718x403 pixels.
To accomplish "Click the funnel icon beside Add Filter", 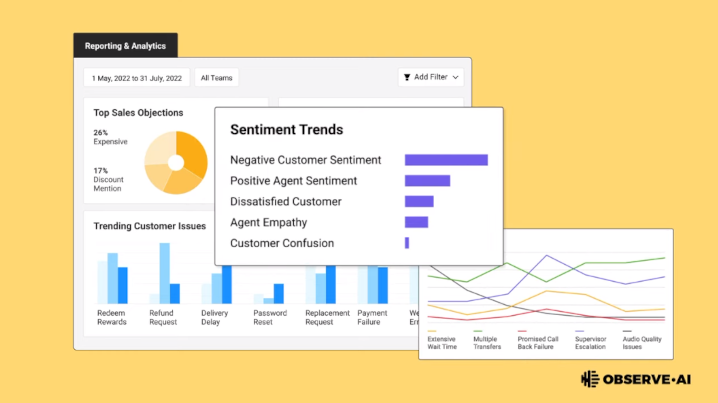I will [x=407, y=77].
